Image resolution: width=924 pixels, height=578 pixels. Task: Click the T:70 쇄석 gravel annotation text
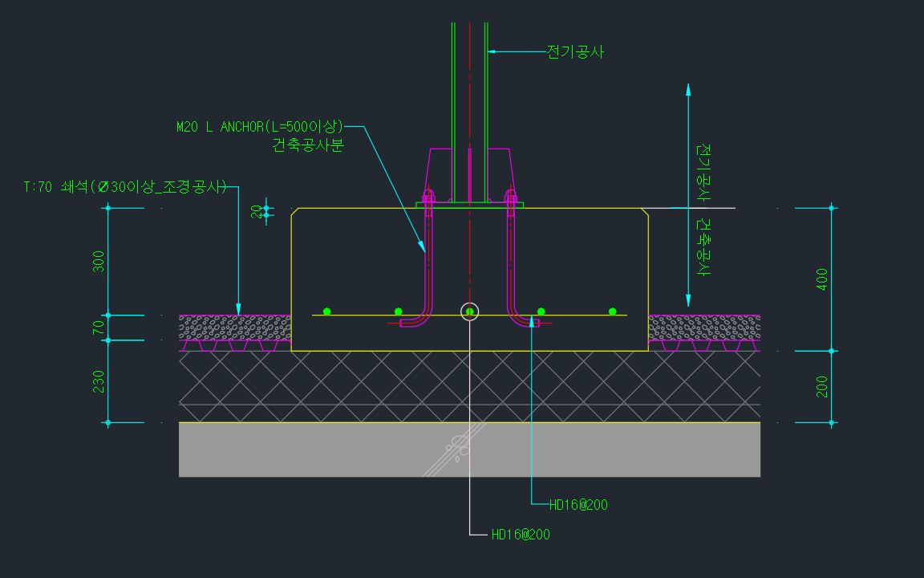125,187
